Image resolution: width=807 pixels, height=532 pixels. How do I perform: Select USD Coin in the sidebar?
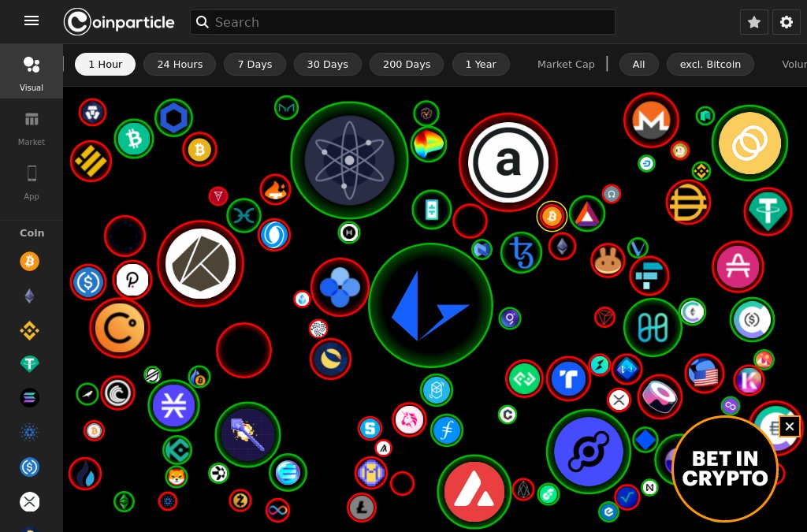[30, 467]
